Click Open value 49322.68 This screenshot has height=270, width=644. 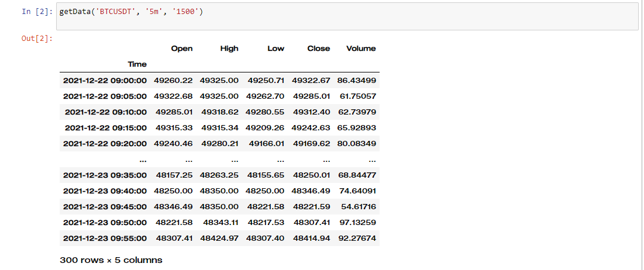pos(173,96)
